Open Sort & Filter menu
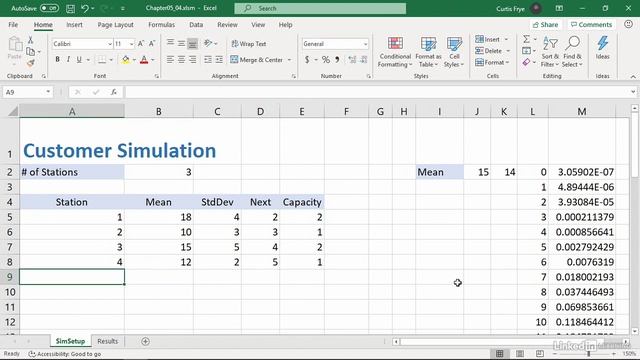 pyautogui.click(x=550, y=52)
